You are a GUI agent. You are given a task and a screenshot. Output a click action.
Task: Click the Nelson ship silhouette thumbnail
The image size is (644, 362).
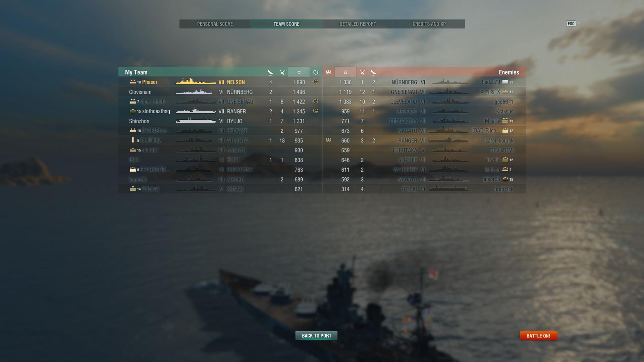coord(196,81)
